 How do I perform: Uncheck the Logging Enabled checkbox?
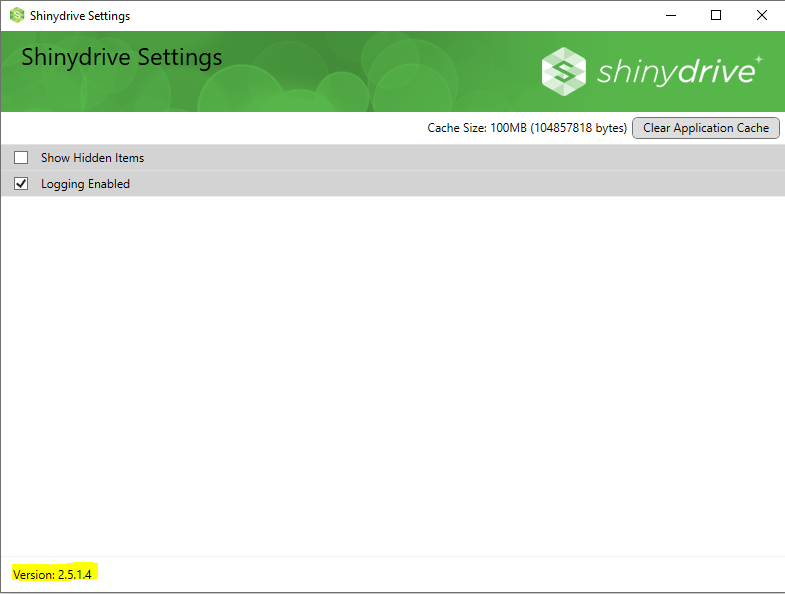tap(21, 184)
